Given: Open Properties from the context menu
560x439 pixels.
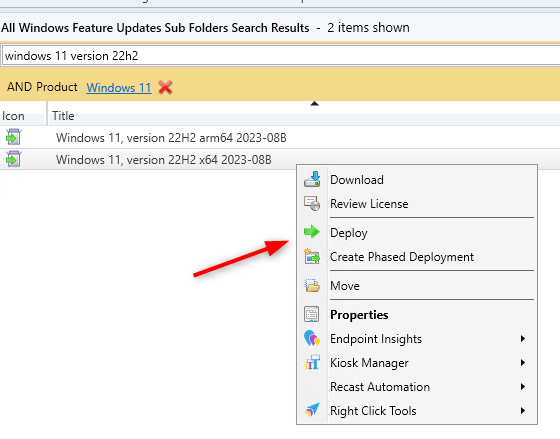Looking at the screenshot, I should pos(417,315).
